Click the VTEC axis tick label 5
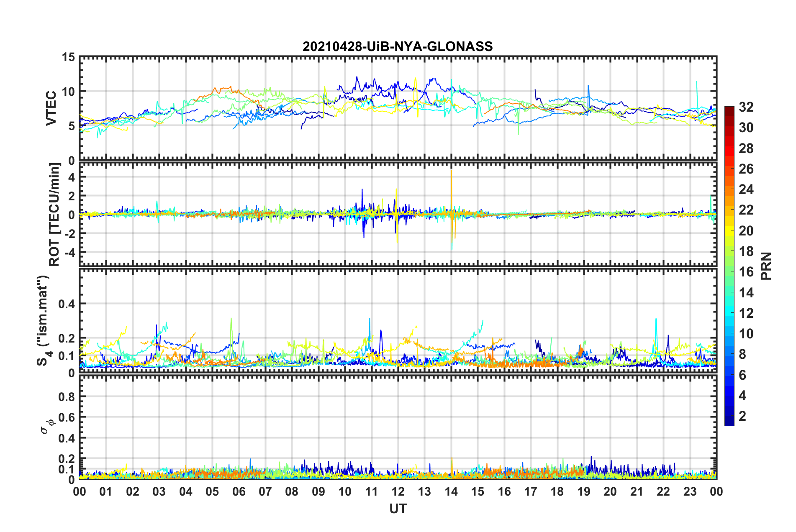This screenshot has height=532, width=796. [72, 126]
